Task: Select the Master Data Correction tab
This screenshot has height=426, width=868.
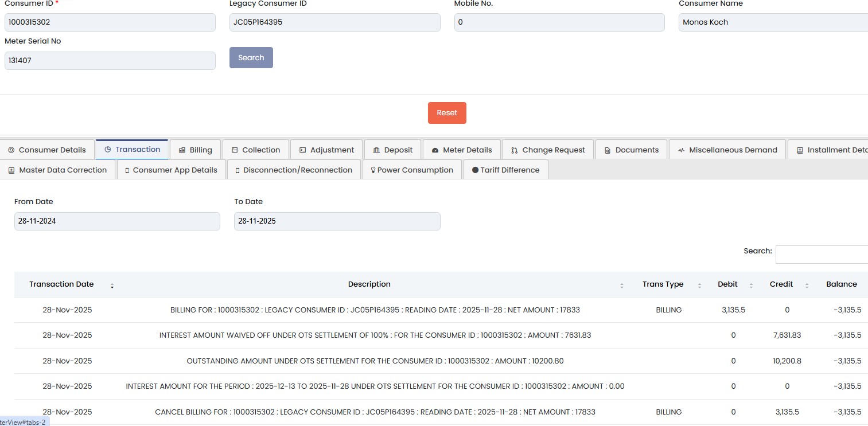Action: point(57,170)
